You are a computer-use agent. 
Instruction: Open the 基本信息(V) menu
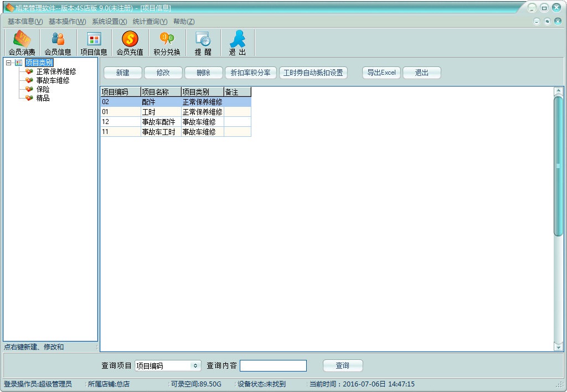coord(25,22)
